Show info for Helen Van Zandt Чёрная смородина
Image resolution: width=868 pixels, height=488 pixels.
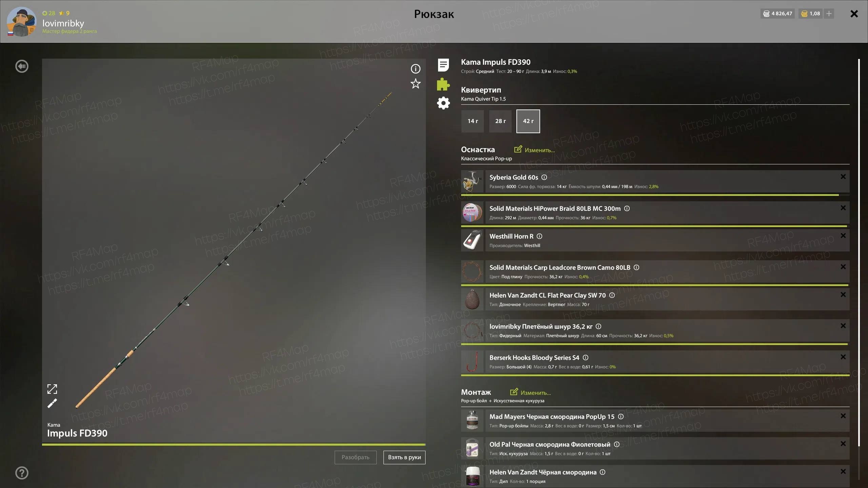(x=603, y=472)
